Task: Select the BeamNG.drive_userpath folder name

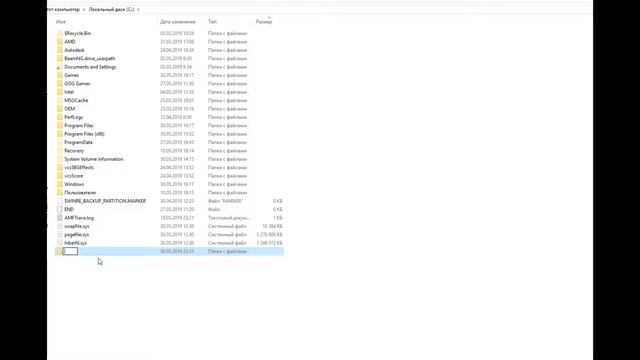Action: (90, 58)
